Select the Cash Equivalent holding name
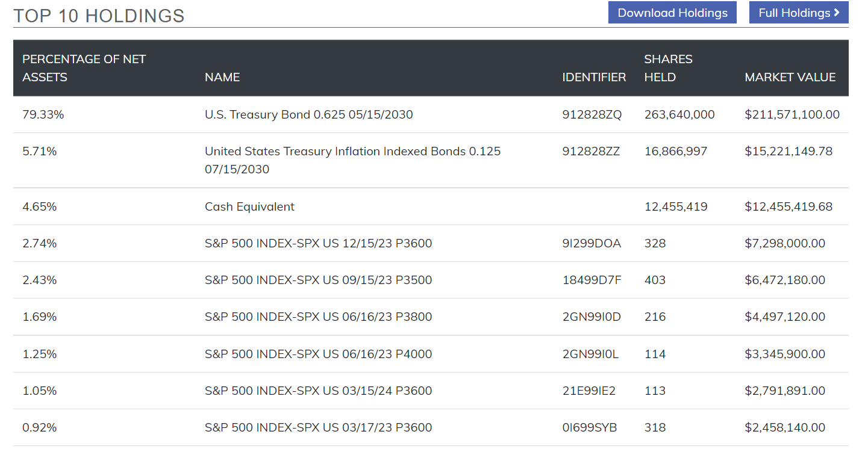 [249, 206]
